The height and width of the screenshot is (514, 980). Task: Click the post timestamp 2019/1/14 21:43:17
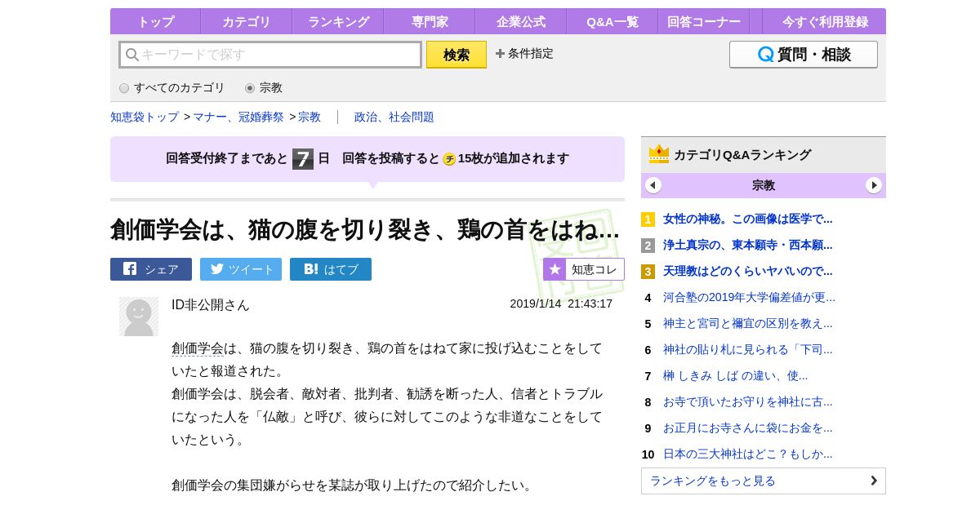561,304
